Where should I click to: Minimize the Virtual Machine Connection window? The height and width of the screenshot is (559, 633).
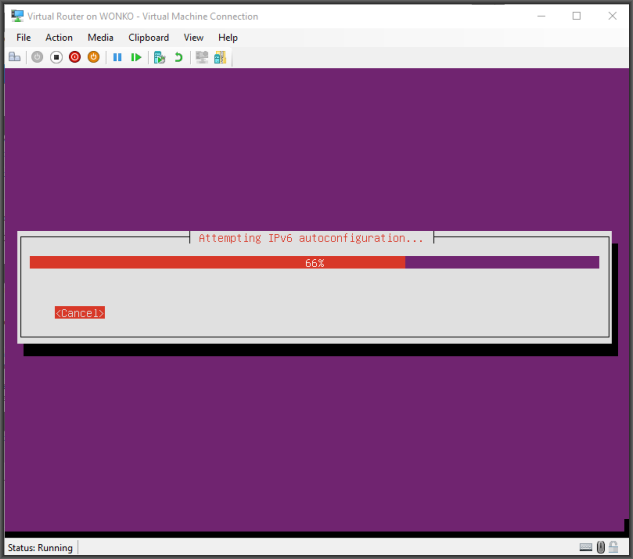pyautogui.click(x=541, y=16)
